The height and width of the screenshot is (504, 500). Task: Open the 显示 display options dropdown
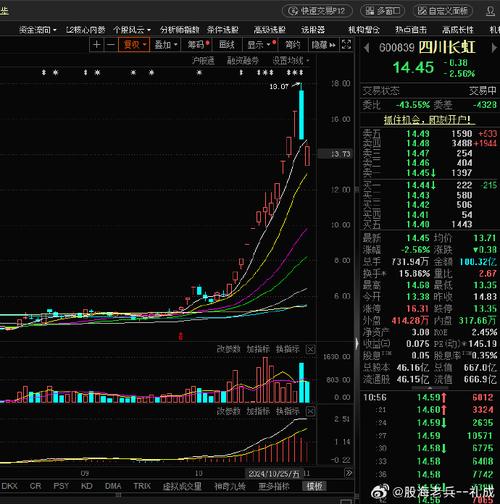coord(259,45)
